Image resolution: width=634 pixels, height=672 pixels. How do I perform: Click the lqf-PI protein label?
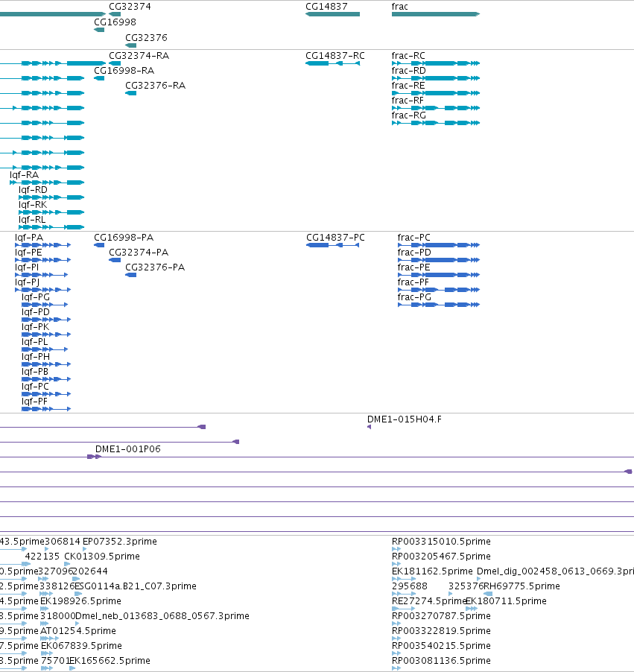pos(27,267)
